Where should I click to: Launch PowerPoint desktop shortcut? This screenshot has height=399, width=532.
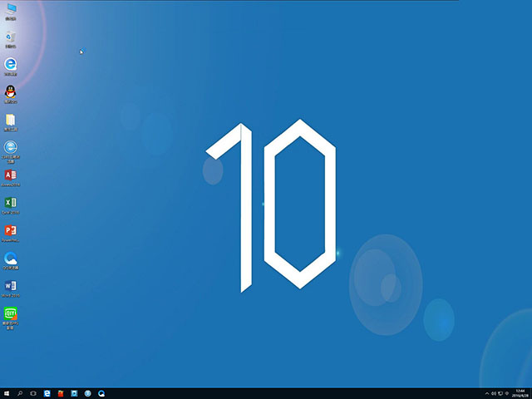coord(11,230)
